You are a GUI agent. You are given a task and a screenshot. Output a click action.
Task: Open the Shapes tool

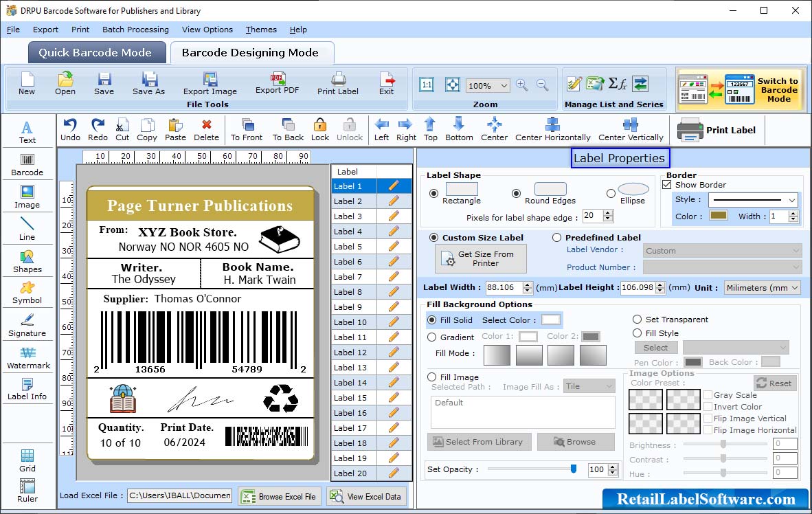click(x=27, y=262)
